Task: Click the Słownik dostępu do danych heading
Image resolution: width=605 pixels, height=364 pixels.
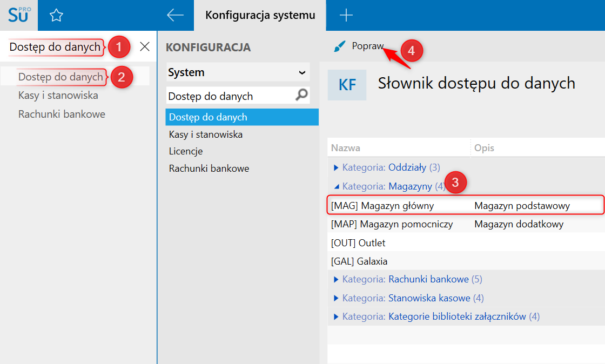Action: (476, 83)
